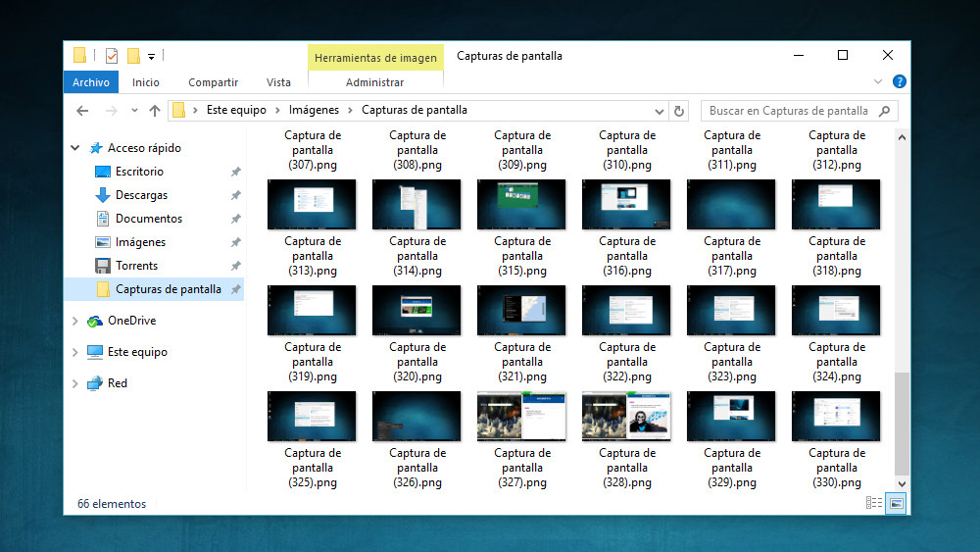Expand the Este equipo tree node

coord(75,352)
